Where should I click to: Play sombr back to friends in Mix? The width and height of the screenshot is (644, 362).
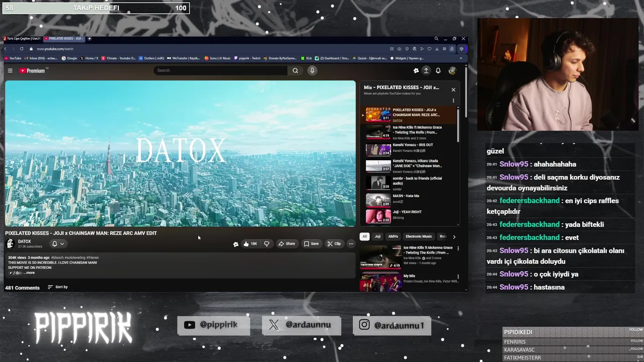tap(409, 183)
